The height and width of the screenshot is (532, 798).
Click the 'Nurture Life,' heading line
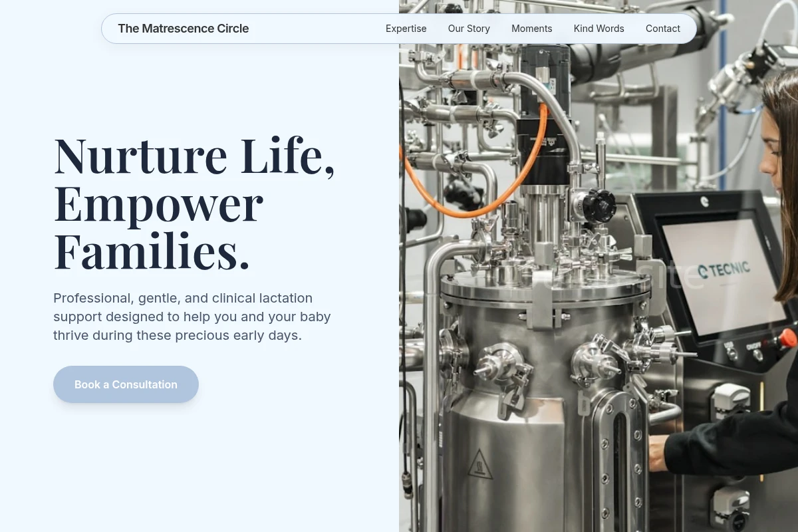[x=194, y=156]
